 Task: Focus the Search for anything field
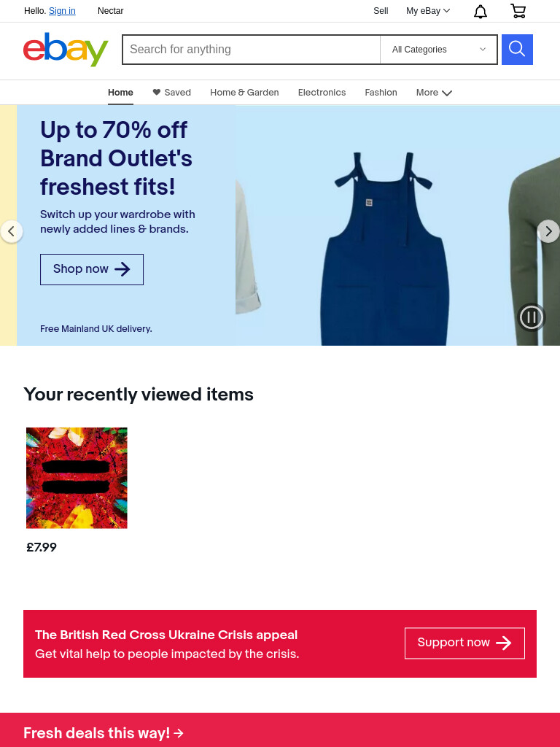pos(252,50)
